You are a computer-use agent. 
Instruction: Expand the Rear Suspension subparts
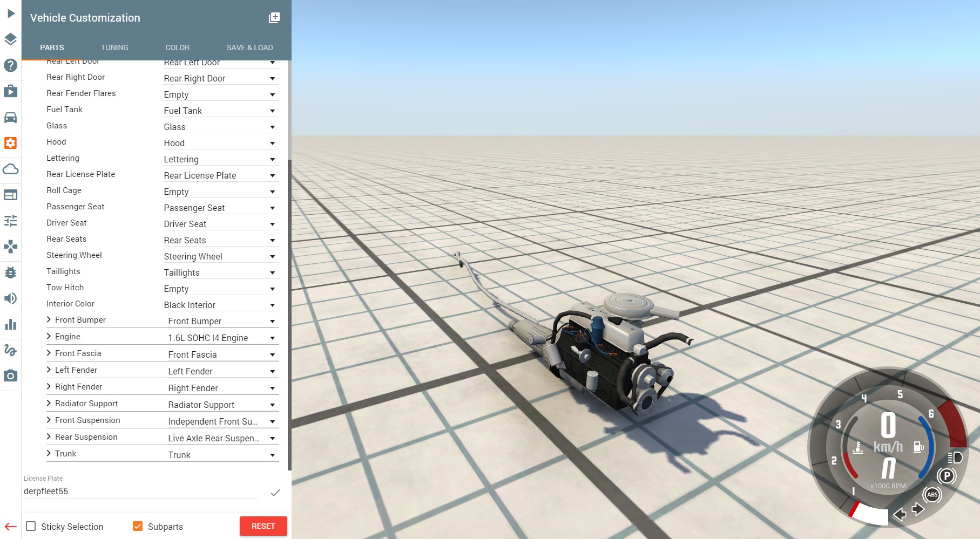(49, 436)
